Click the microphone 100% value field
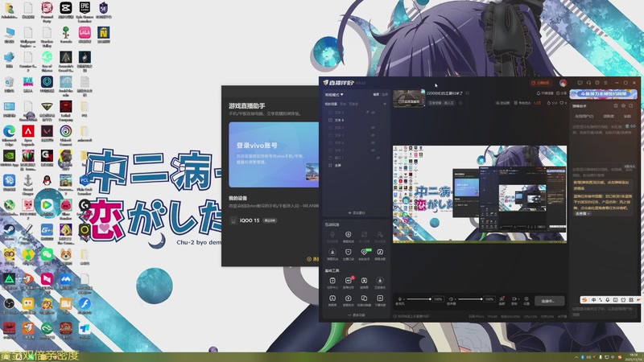Image resolution: width=644 pixels, height=362 pixels. pos(438,299)
